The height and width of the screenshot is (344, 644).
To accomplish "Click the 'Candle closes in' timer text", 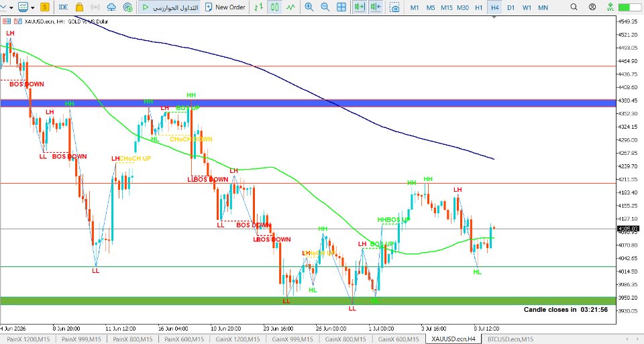I will coord(566,310).
